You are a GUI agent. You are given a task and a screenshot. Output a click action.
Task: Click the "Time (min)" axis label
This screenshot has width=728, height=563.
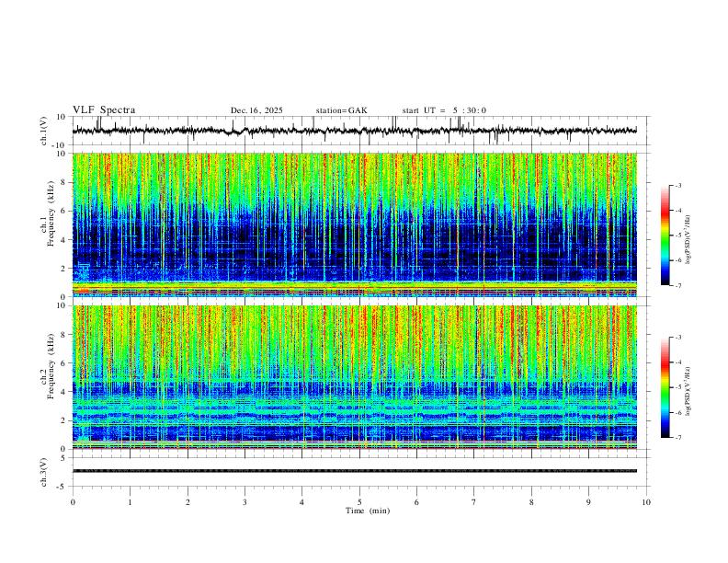368,511
